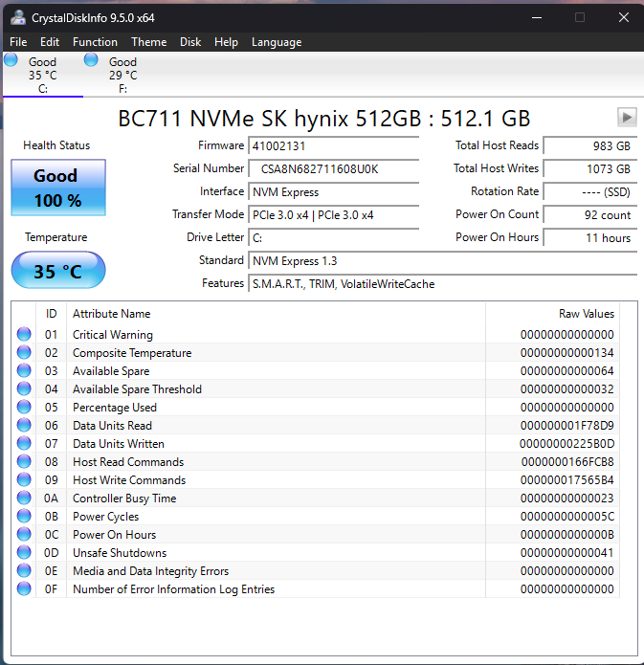Click the Transfer Mode field

[x=334, y=214]
